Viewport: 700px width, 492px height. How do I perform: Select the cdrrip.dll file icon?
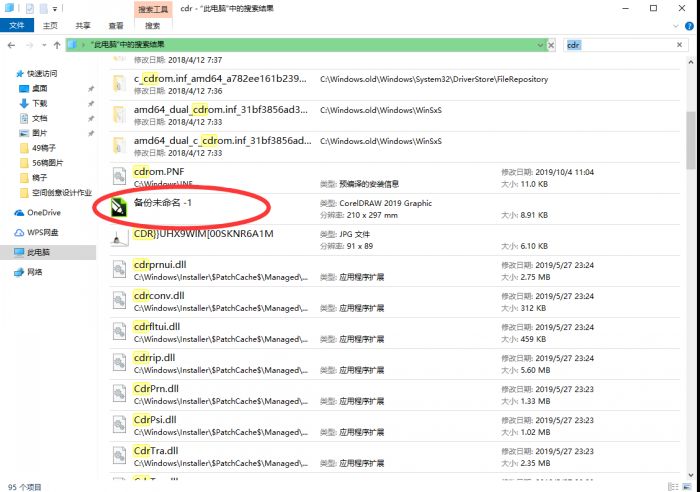tap(119, 362)
